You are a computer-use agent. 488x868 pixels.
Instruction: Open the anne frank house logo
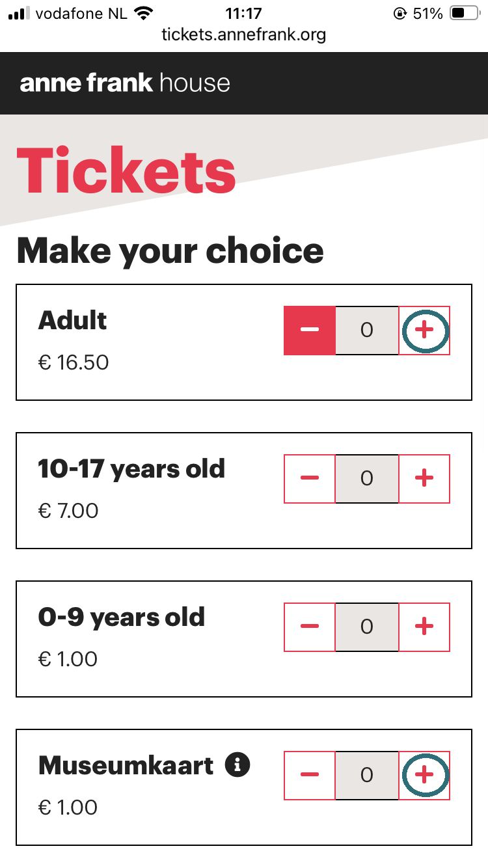click(125, 83)
